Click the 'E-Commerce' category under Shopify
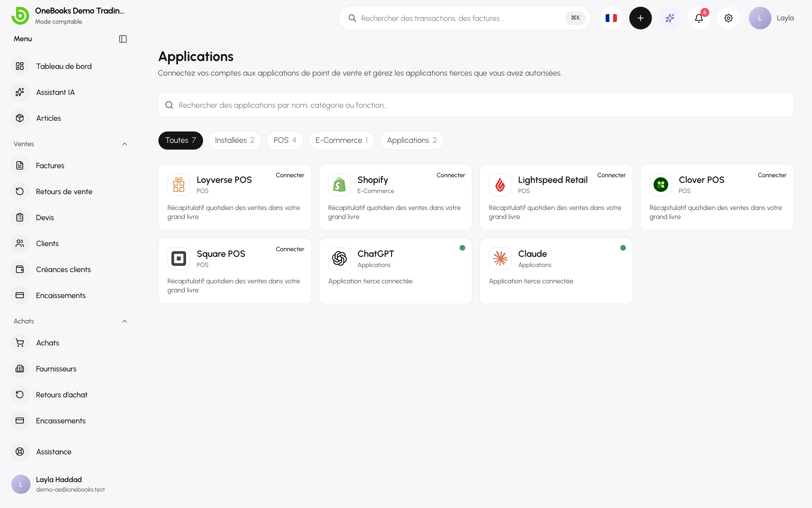Image resolution: width=812 pixels, height=508 pixels. [376, 191]
